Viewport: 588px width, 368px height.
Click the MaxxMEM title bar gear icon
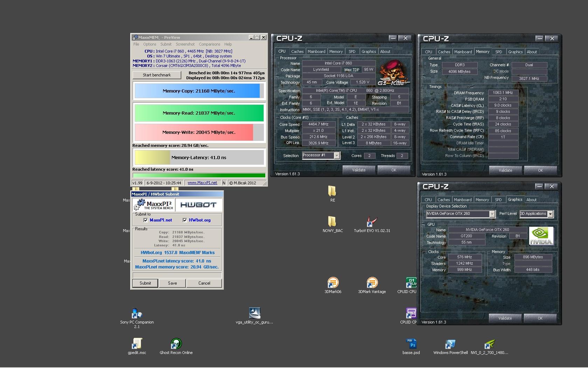[135, 38]
